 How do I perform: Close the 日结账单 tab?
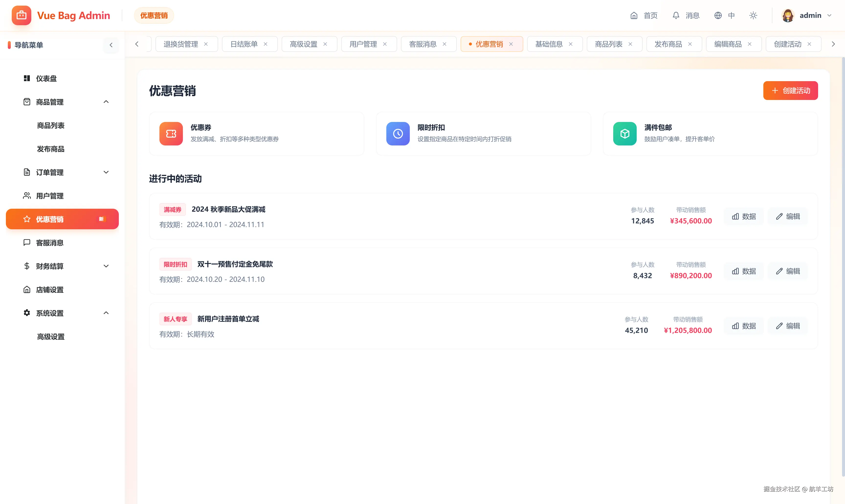(266, 44)
